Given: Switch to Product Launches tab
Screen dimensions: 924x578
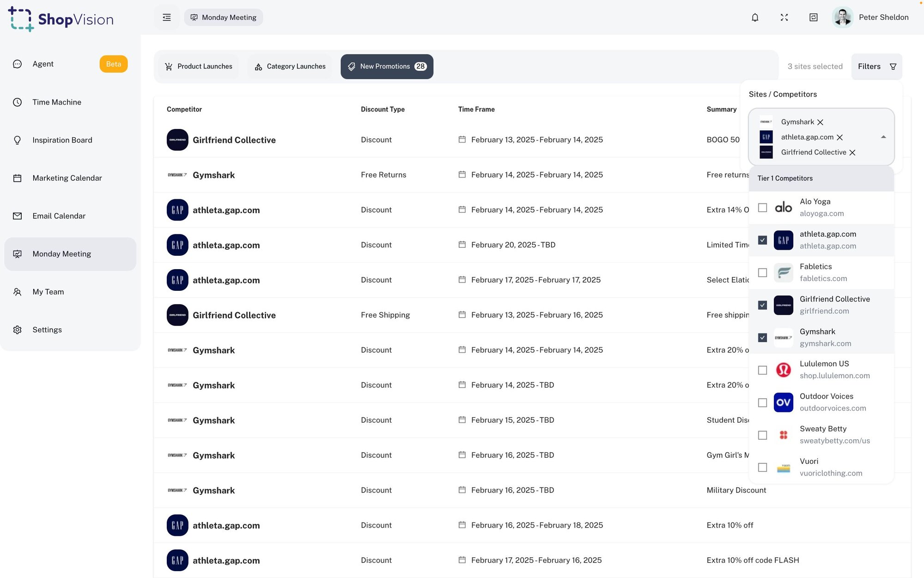Looking at the screenshot, I should click(x=199, y=67).
